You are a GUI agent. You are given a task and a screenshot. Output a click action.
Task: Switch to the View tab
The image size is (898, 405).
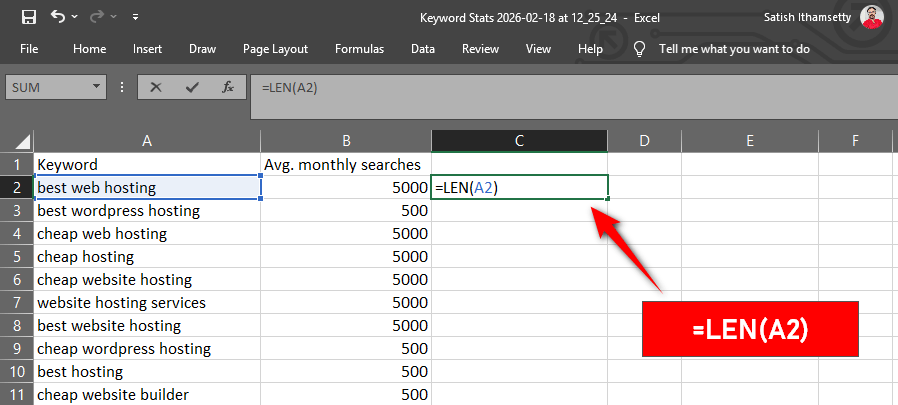coord(538,49)
